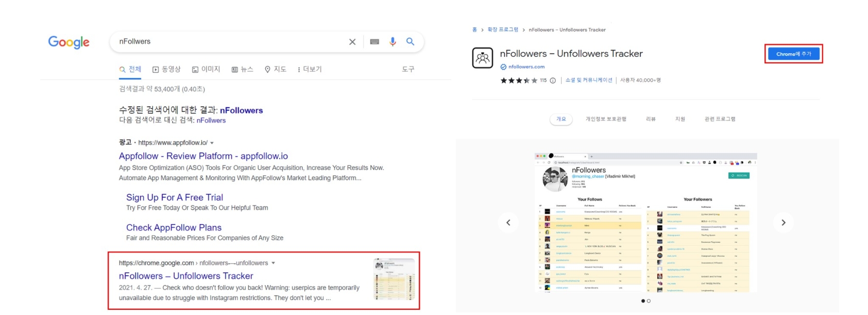The width and height of the screenshot is (868, 315).
Task: Click the 사용자 40,000+명 user count text
Action: [x=640, y=80]
